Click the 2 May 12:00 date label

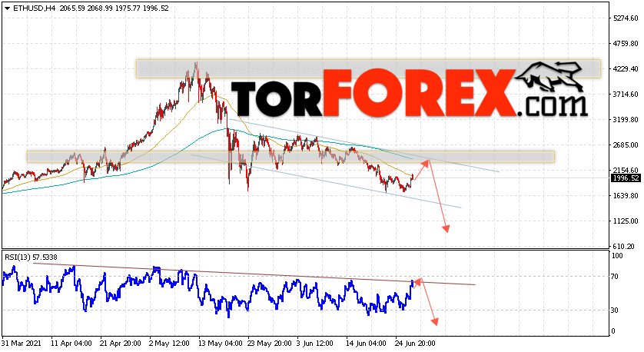(169, 344)
